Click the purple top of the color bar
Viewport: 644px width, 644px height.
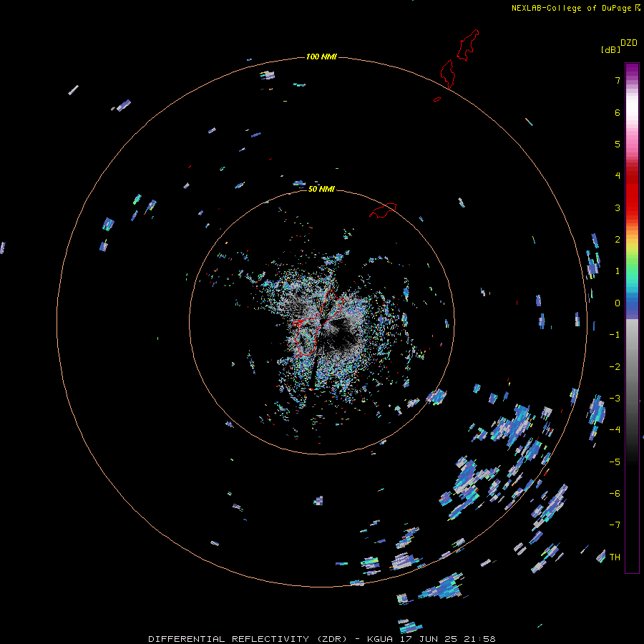tap(632, 70)
